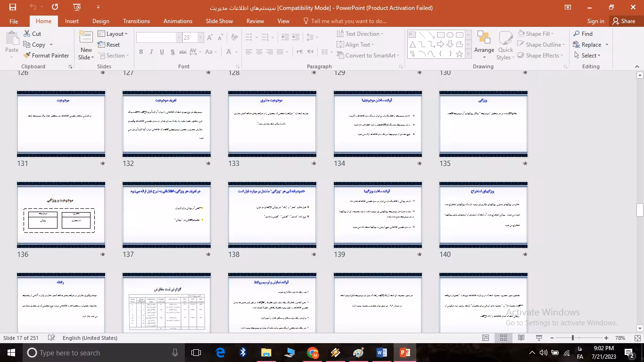The height and width of the screenshot is (362, 644).
Task: Select the Format Painter tool
Action: tap(46, 55)
